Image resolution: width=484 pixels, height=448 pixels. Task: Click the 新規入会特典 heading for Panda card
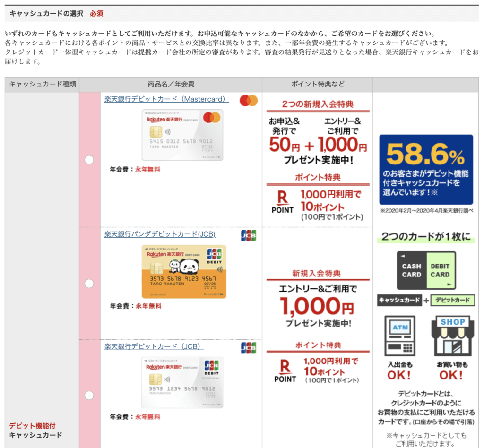[x=316, y=273]
